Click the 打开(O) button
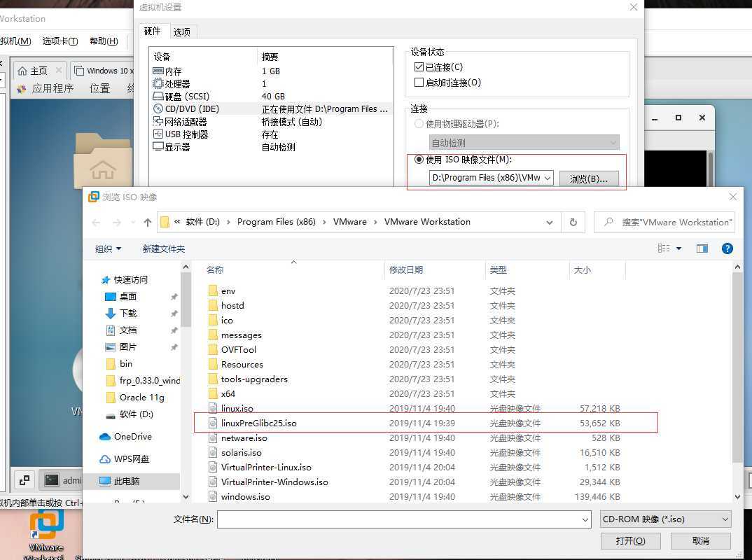752x560 pixels. pyautogui.click(x=631, y=541)
